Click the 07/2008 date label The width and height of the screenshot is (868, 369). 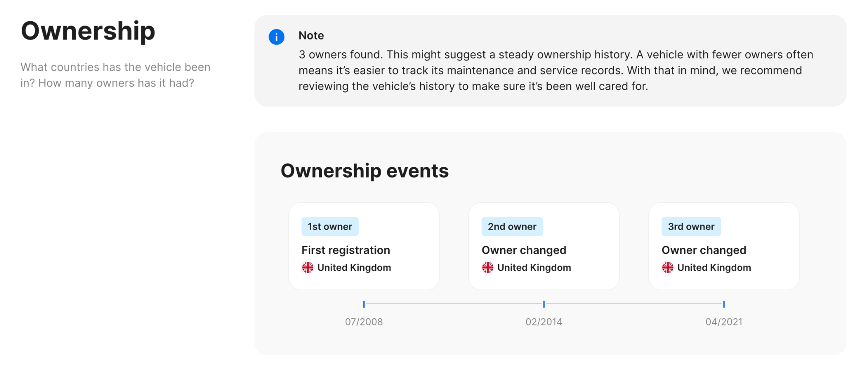(364, 322)
